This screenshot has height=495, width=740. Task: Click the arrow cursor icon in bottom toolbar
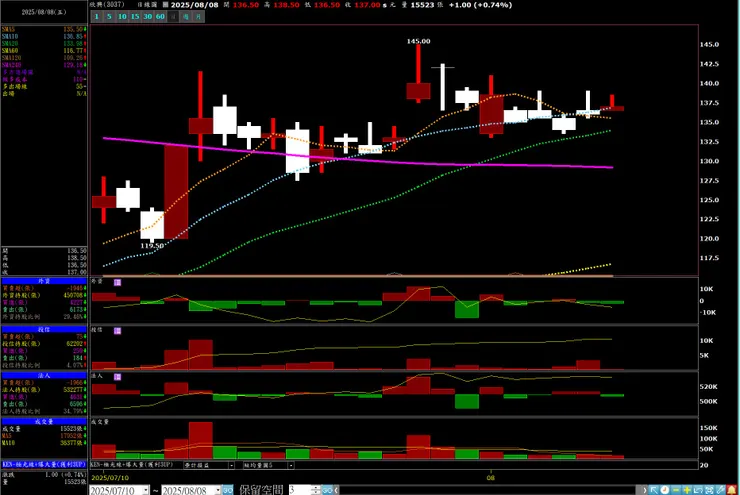point(654,490)
